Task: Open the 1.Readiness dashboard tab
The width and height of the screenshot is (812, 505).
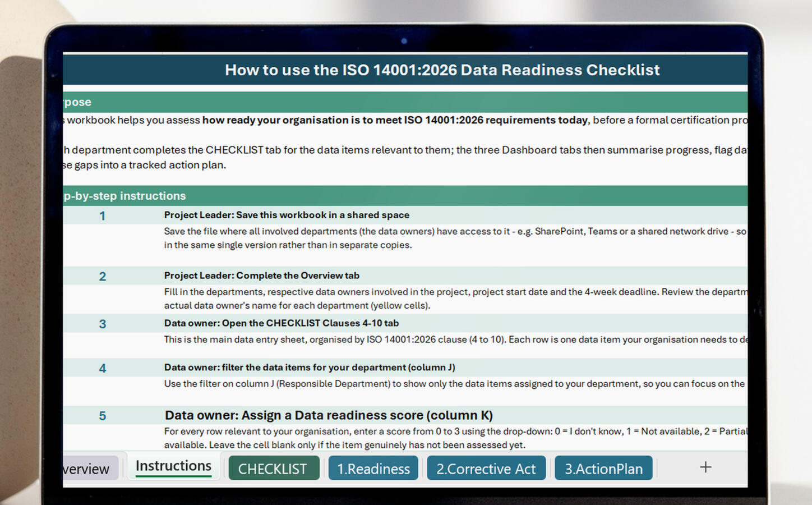Action: [373, 468]
